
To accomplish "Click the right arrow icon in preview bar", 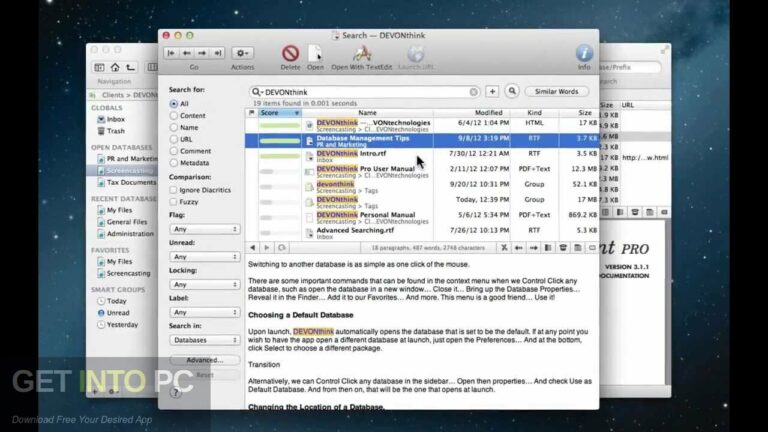I will [x=533, y=248].
